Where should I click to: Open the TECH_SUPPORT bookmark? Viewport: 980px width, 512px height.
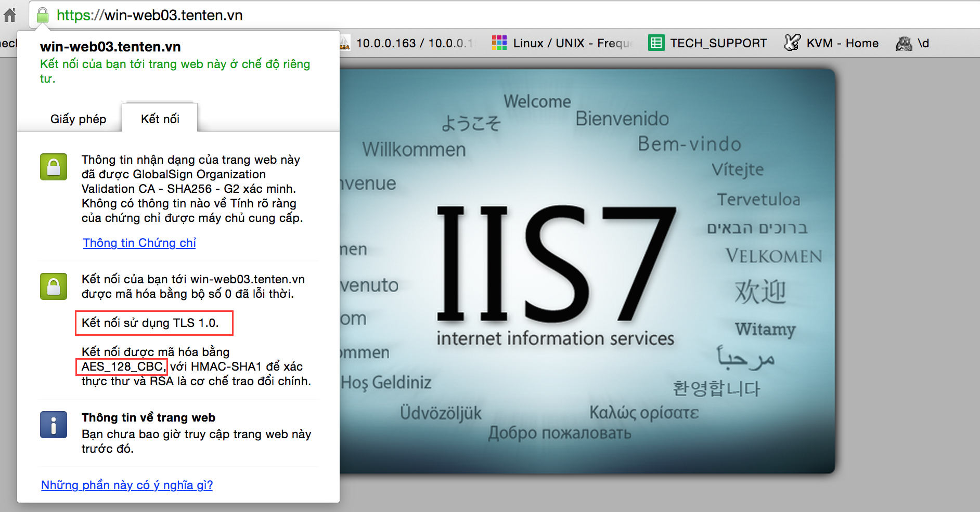[x=708, y=43]
